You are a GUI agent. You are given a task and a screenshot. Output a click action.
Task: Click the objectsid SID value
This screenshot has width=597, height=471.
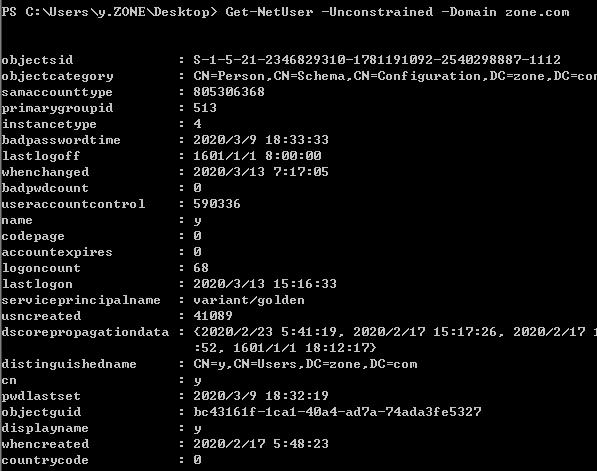pos(377,60)
